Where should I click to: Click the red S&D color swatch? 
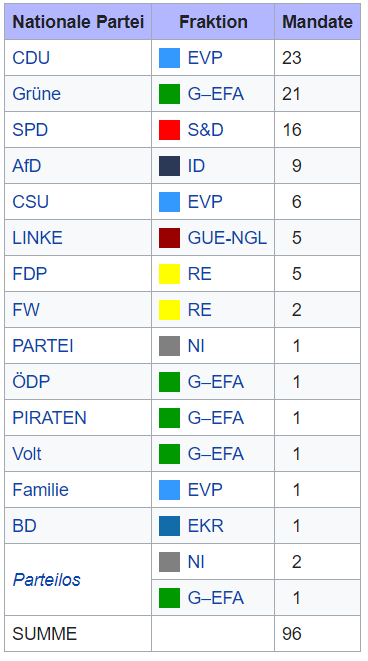click(169, 130)
